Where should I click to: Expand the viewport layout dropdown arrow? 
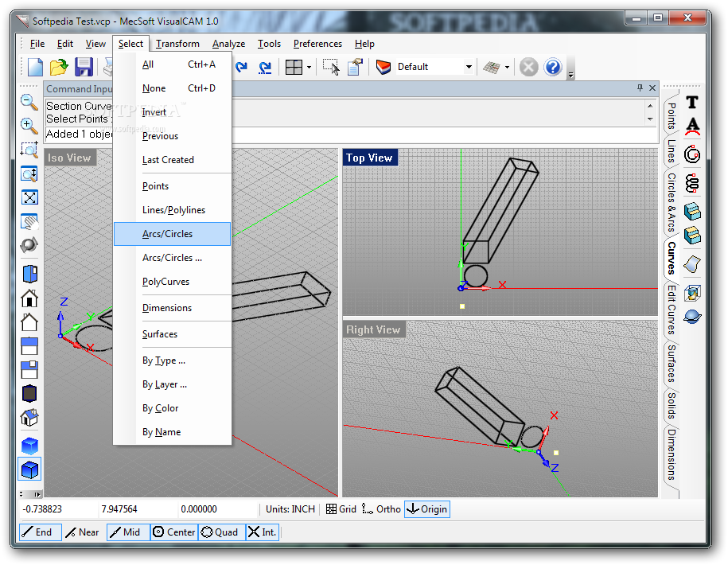[309, 68]
